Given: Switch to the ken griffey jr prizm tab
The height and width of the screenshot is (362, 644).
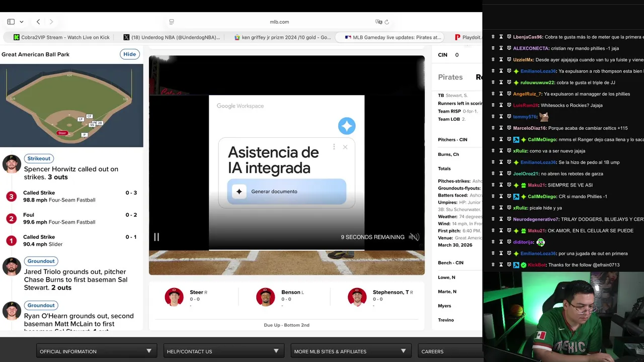Looking at the screenshot, I should click(x=283, y=37).
